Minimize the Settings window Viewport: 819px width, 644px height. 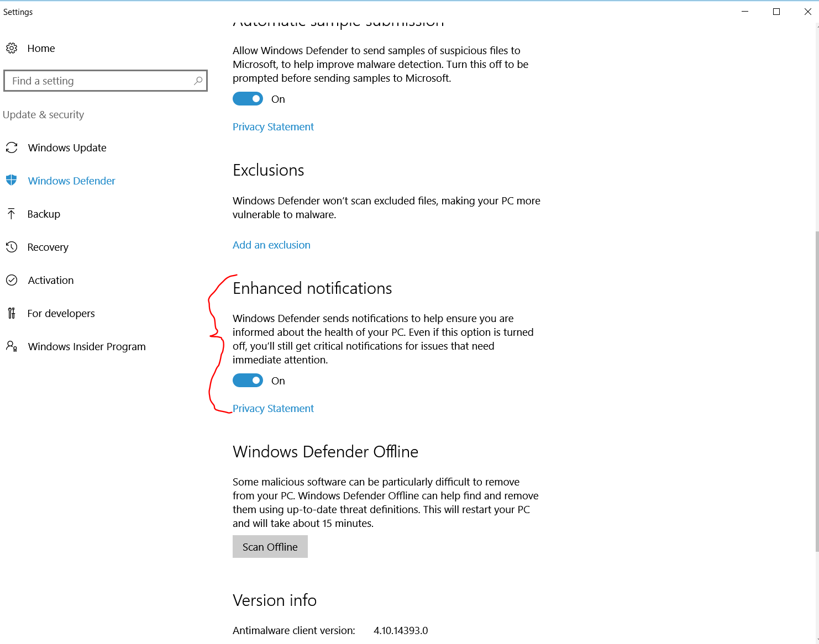tap(745, 12)
